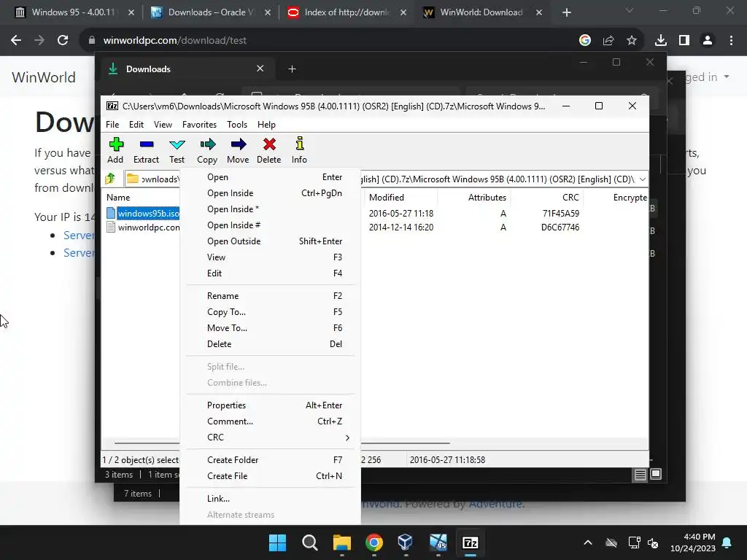Click the red Delete toolbar icon
Image resolution: width=747 pixels, height=560 pixels.
[x=268, y=150]
